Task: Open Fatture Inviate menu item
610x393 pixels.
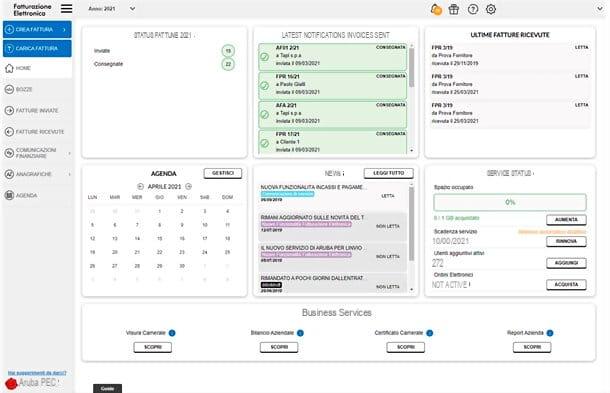Action: pyautogui.click(x=37, y=111)
